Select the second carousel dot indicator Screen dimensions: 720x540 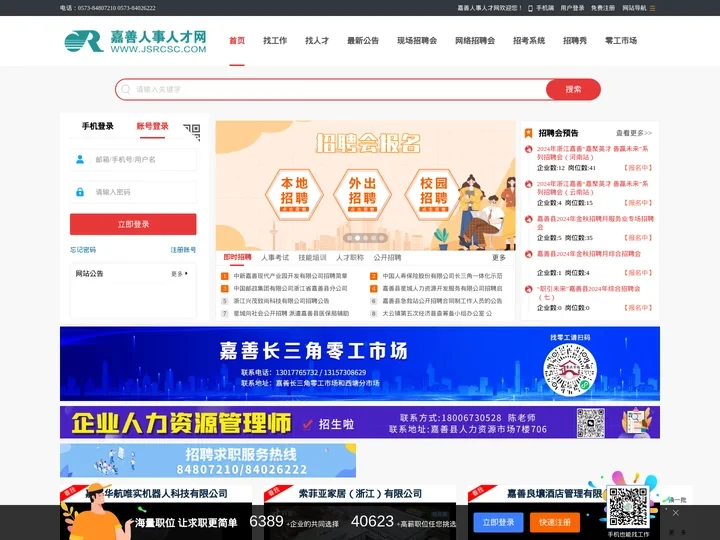tap(357, 238)
